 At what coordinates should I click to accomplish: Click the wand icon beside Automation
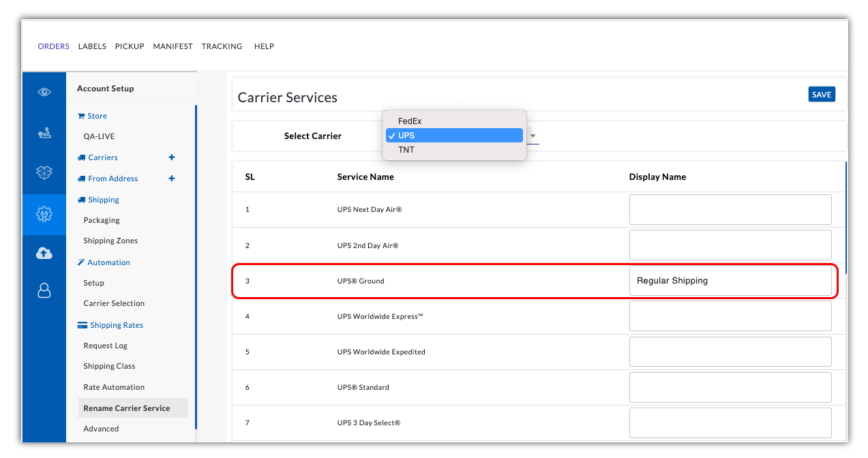tap(81, 262)
